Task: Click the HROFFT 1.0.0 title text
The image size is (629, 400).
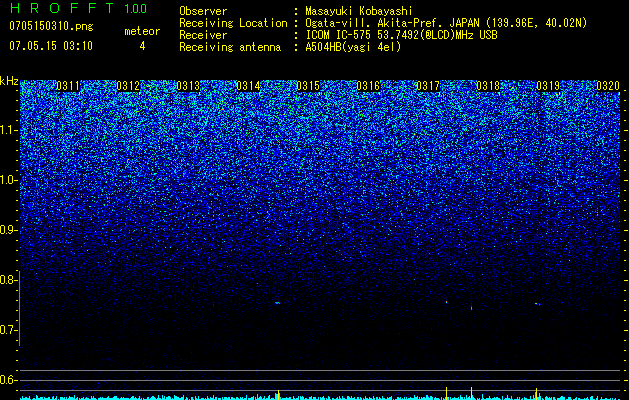Action: coord(78,8)
